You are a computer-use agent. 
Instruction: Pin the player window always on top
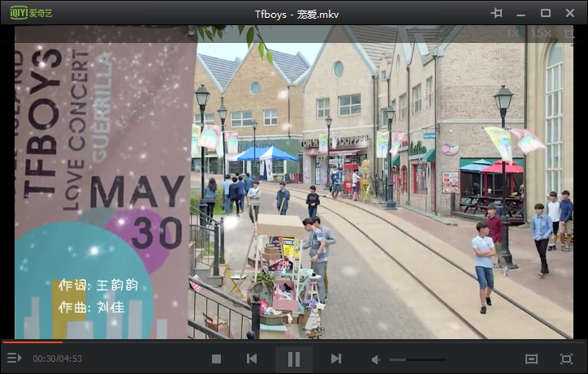point(496,13)
